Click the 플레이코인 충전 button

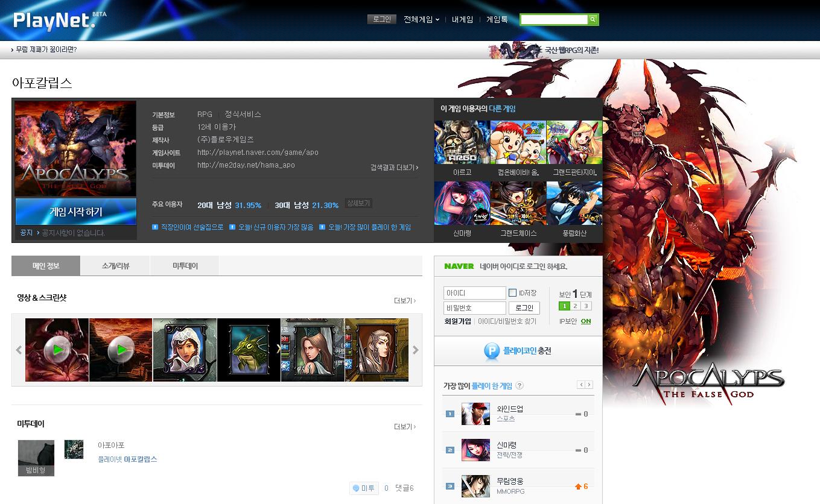(x=518, y=351)
